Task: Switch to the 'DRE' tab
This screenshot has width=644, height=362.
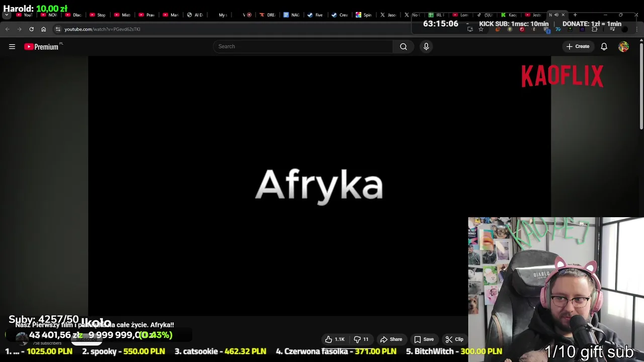Action: click(267, 15)
